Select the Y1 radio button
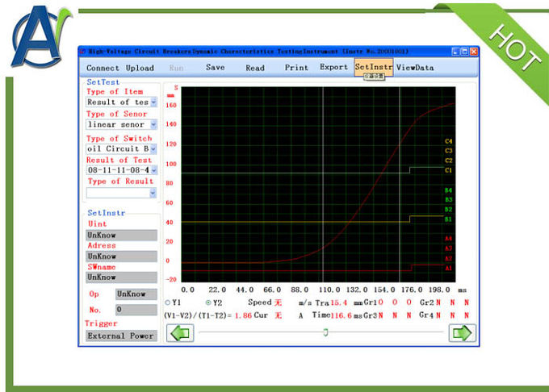549x392 pixels. click(x=168, y=302)
